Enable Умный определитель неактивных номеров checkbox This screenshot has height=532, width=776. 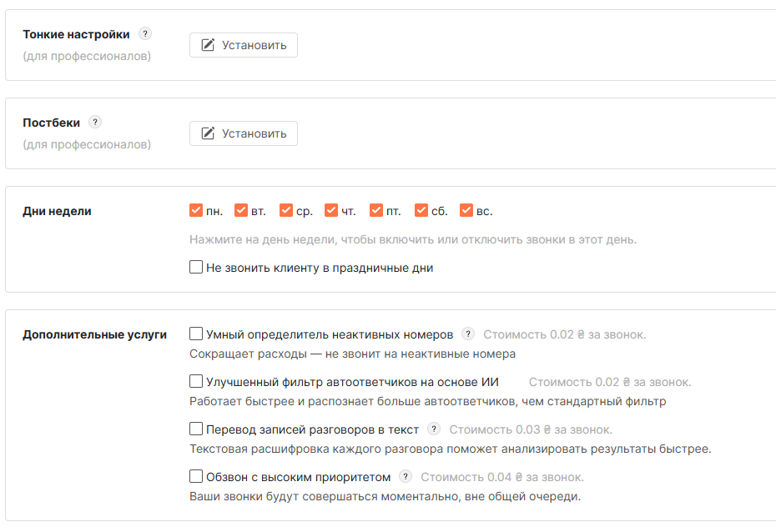196,334
